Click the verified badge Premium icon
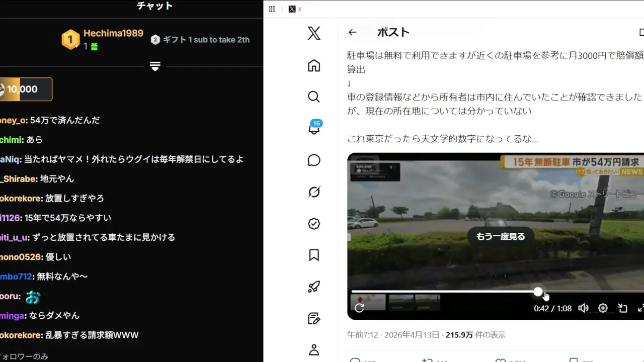This screenshot has height=362, width=644. pyautogui.click(x=314, y=224)
